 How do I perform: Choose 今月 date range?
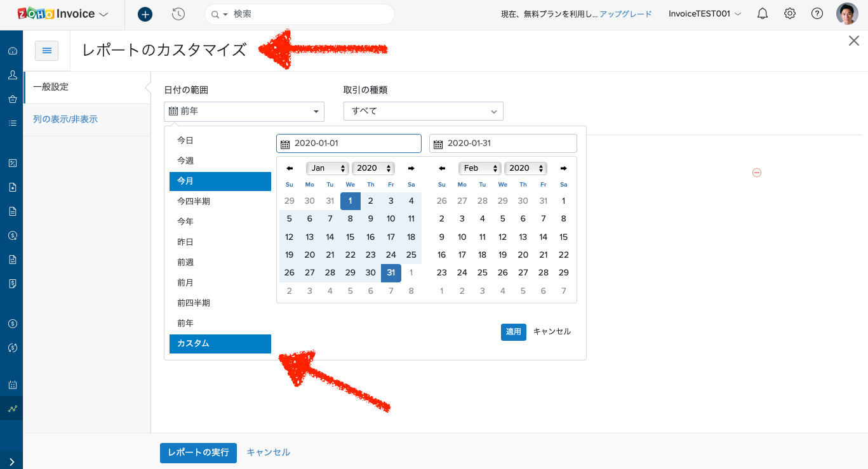220,181
